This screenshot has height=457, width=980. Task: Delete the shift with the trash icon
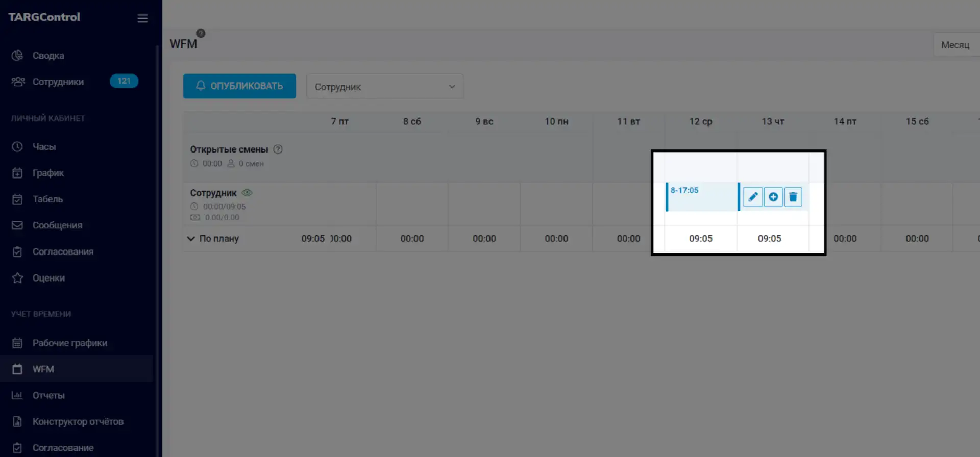(793, 197)
